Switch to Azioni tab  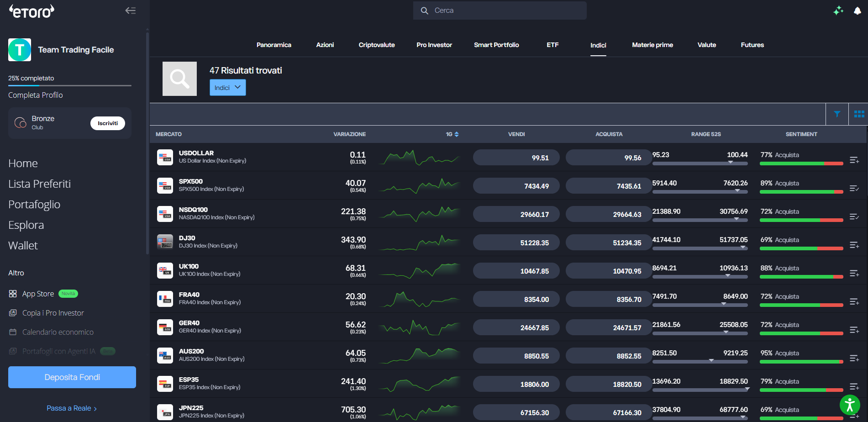[x=325, y=45]
